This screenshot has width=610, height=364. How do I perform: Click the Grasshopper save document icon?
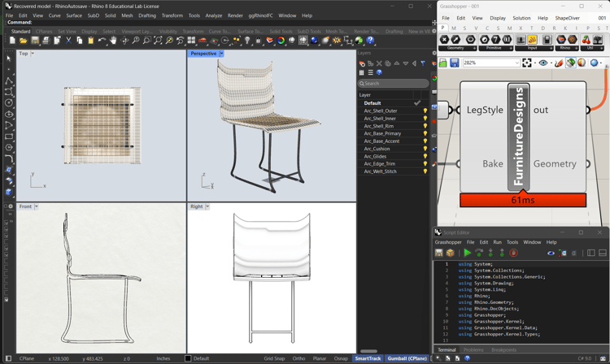click(x=454, y=63)
